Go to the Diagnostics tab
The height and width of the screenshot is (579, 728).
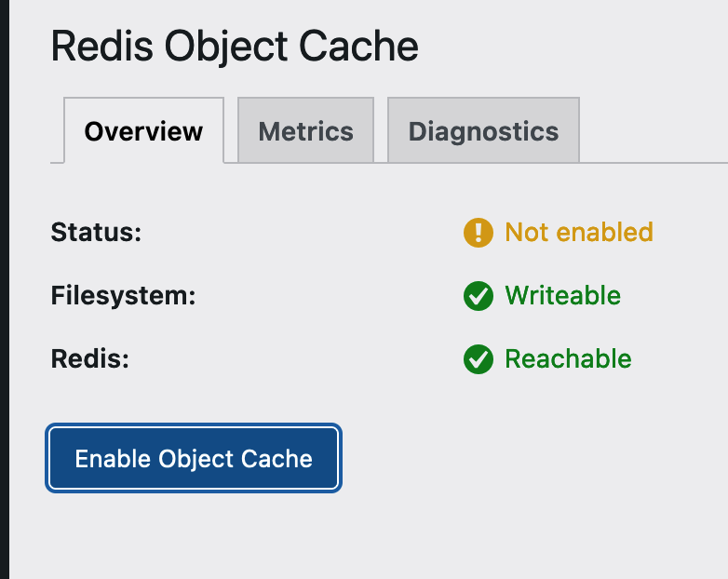(x=483, y=131)
